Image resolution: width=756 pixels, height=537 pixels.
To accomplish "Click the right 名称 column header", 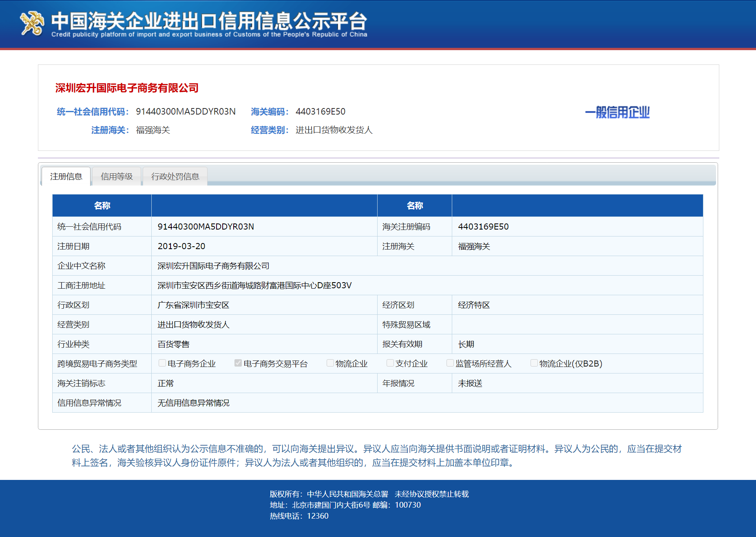I will (415, 206).
